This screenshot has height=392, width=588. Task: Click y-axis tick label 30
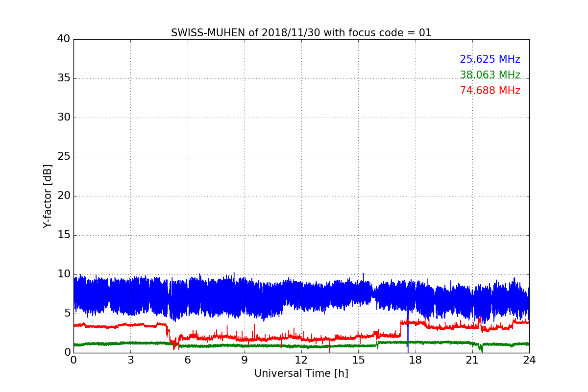click(x=64, y=118)
